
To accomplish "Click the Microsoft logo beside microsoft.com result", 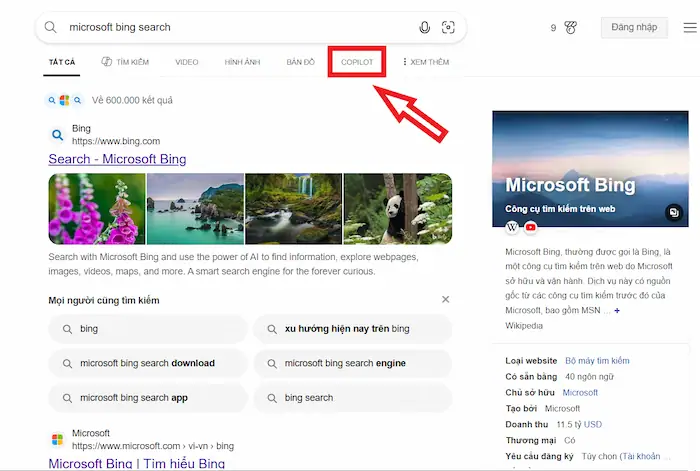I will [x=57, y=440].
